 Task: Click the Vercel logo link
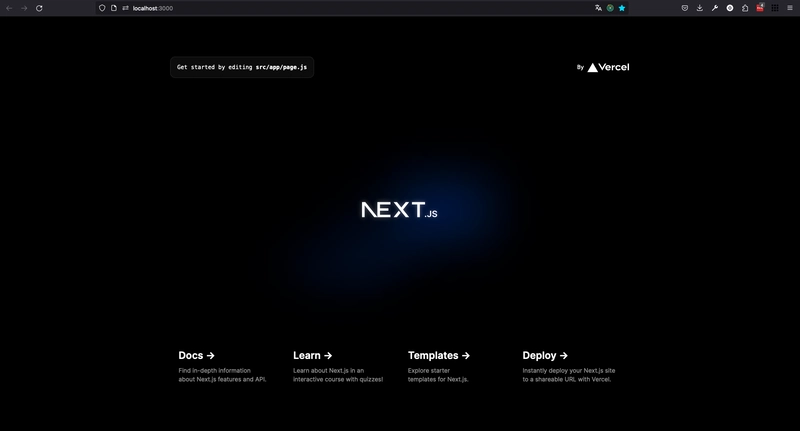coord(608,67)
